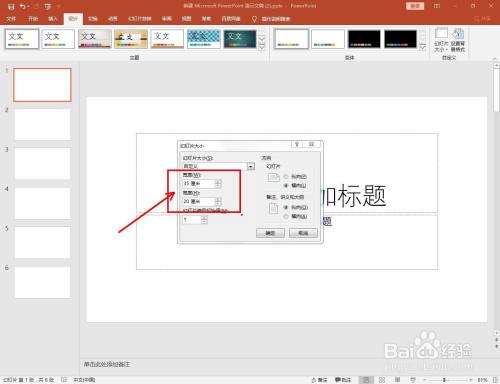Collapse the ribbon with the caret icon
The height and width of the screenshot is (384, 500).
[x=495, y=58]
